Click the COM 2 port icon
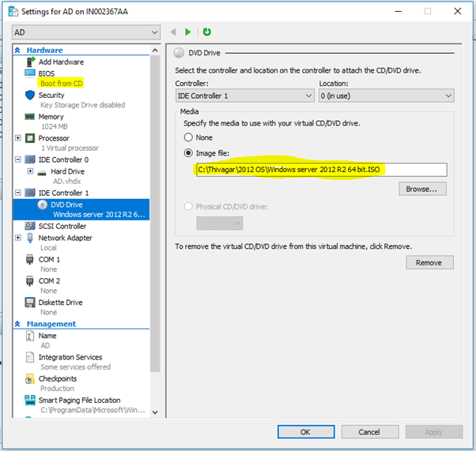The image size is (476, 451). pyautogui.click(x=29, y=281)
